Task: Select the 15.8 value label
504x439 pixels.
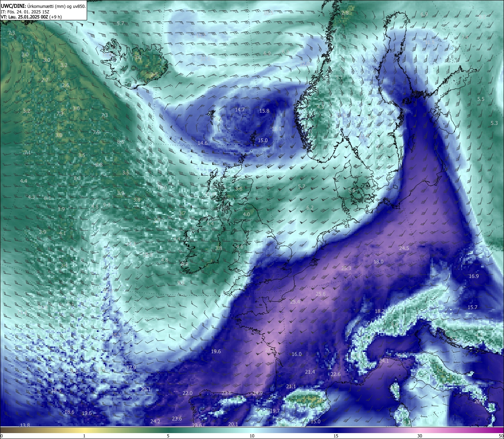Action: click(264, 111)
